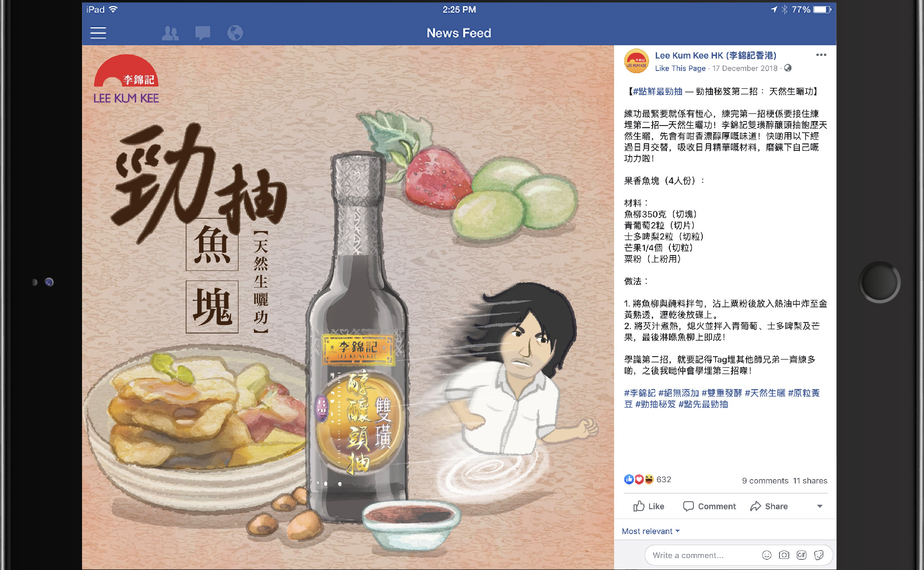The image size is (924, 570).
Task: Share the post using the Share button
Action: click(769, 506)
